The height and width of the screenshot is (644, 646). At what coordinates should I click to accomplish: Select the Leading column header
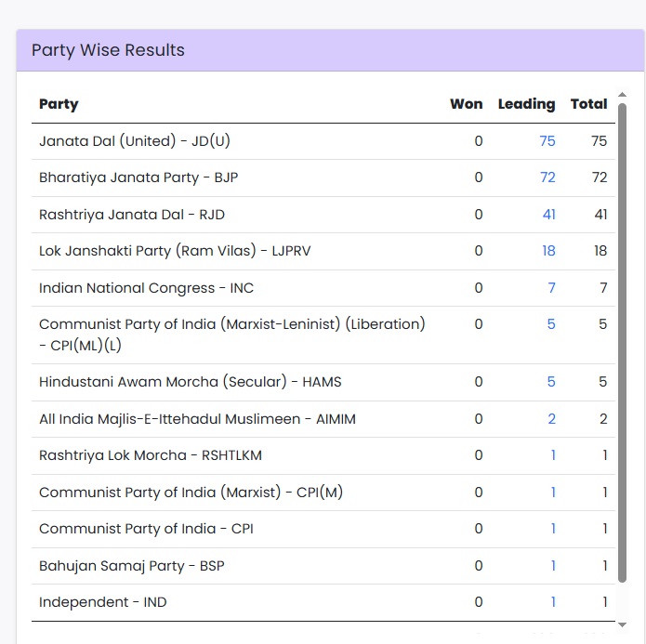526,104
